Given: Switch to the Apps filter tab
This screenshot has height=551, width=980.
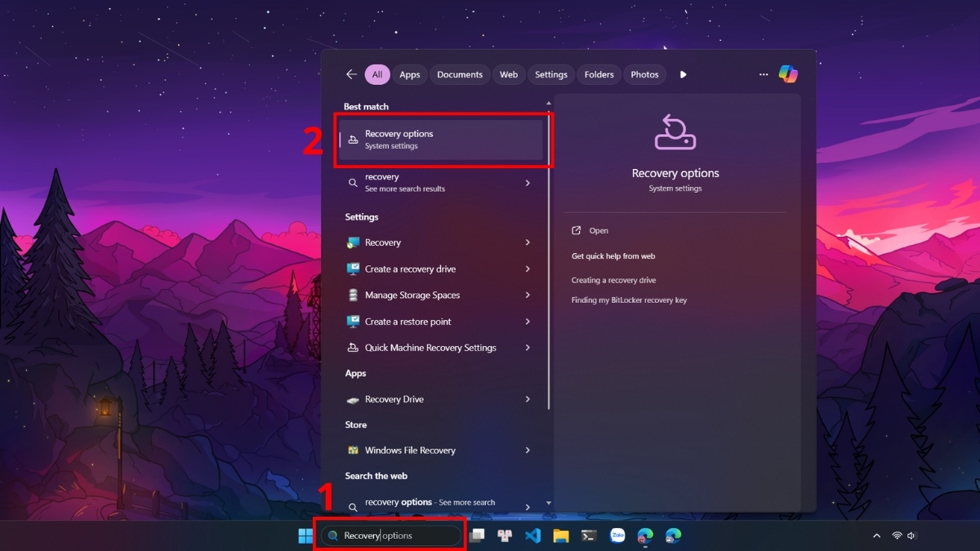Looking at the screenshot, I should click(x=409, y=74).
